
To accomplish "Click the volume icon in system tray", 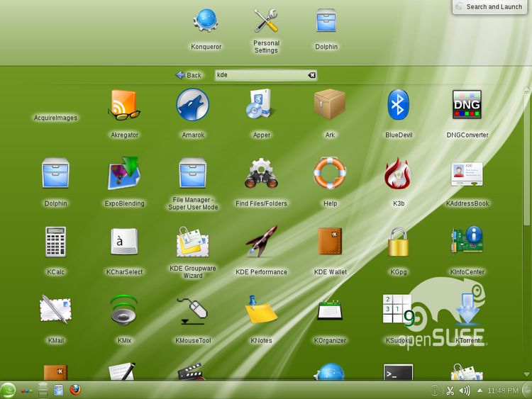I will [465, 390].
